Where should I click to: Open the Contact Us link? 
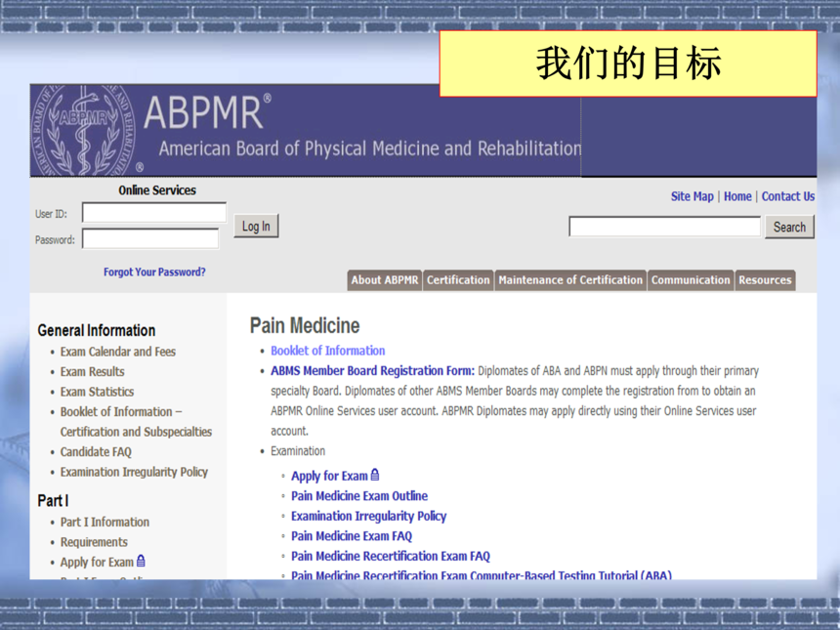(788, 196)
